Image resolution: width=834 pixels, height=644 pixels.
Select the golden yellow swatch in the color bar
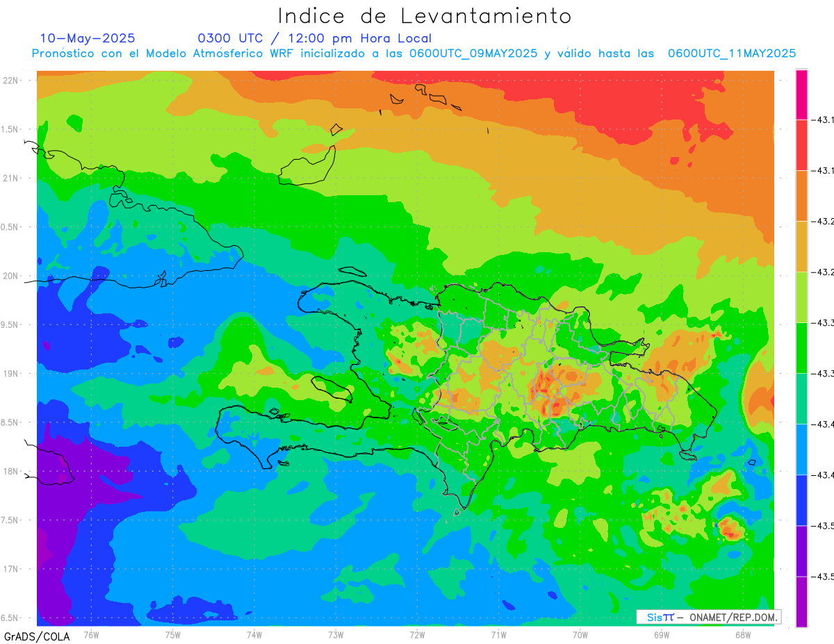click(x=801, y=247)
